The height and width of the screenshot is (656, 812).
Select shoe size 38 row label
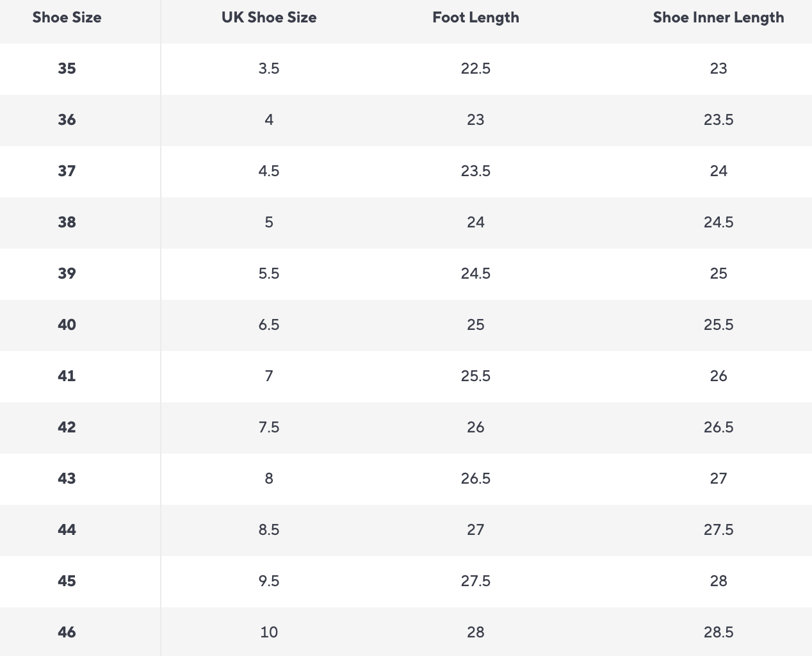pos(67,222)
